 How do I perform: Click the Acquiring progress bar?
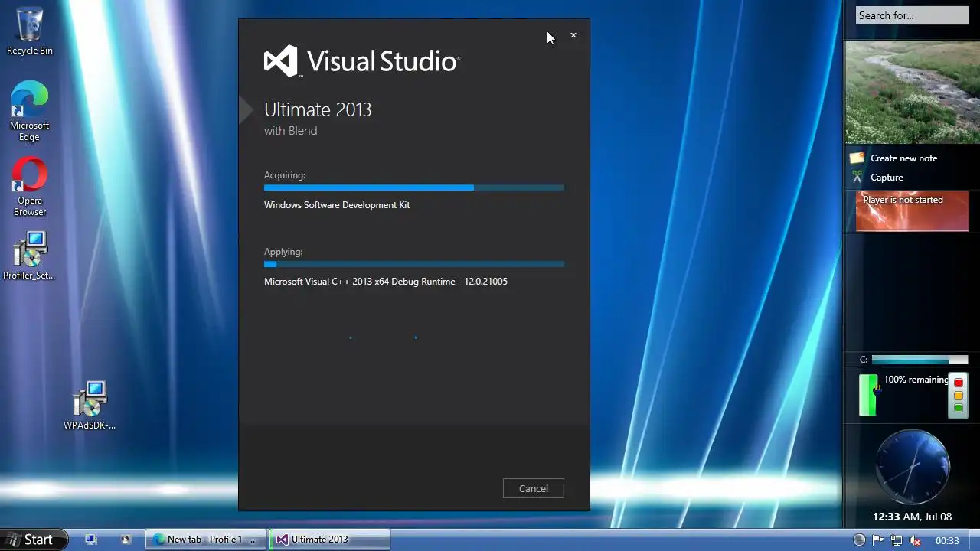[413, 187]
